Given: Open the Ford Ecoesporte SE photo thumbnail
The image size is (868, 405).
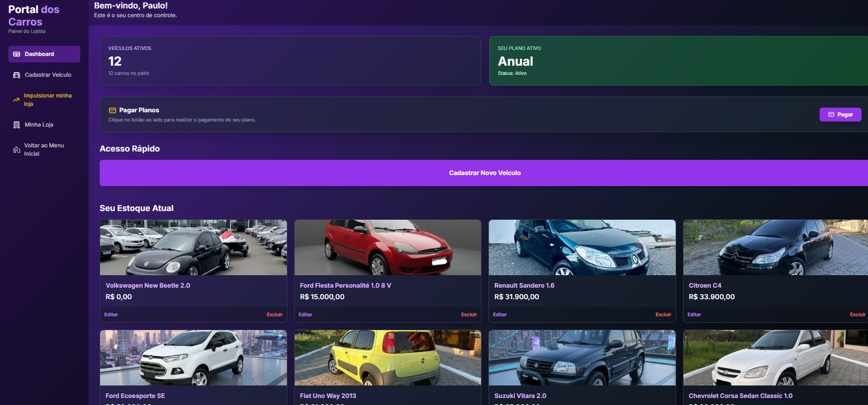Looking at the screenshot, I should (x=193, y=358).
